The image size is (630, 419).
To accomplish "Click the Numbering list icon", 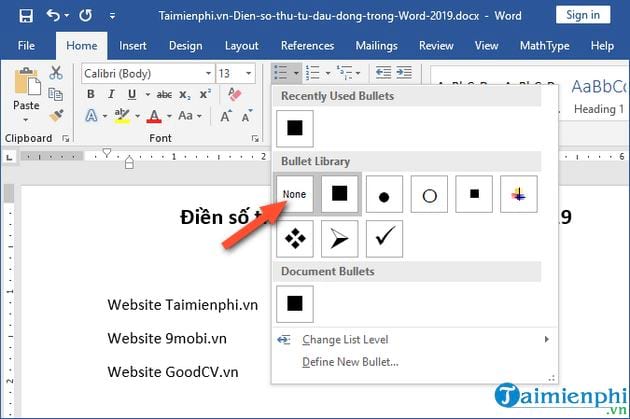I will click(x=313, y=73).
